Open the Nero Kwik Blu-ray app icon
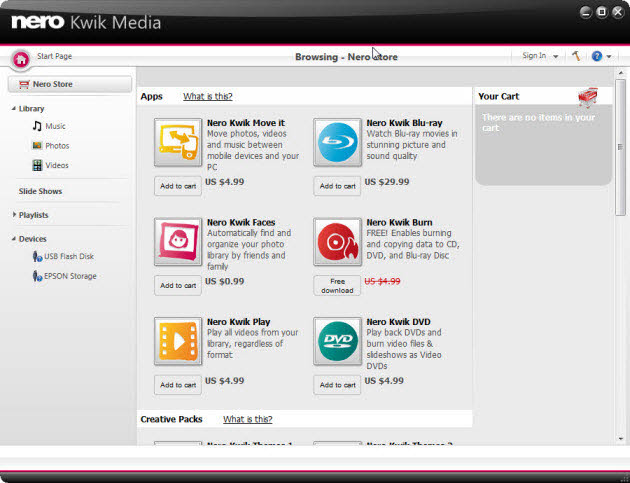The image size is (630, 483). coord(338,142)
